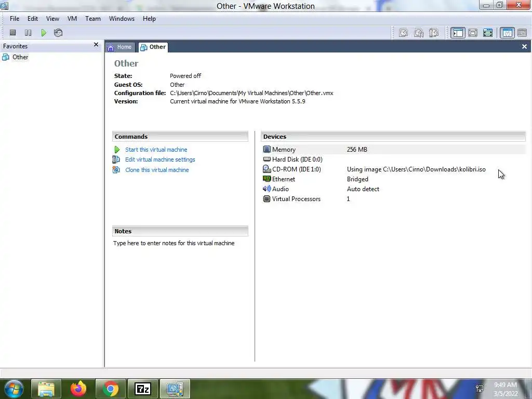Click the Bridged Ethernet value
The image size is (532, 399).
pyautogui.click(x=357, y=179)
